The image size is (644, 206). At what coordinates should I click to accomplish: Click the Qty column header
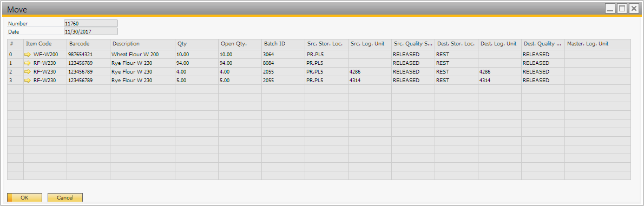(196, 44)
